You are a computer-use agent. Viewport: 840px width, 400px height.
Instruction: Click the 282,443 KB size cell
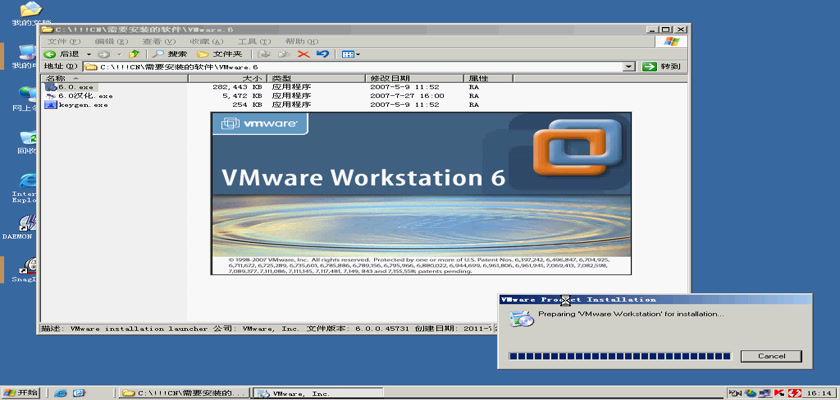[237, 87]
